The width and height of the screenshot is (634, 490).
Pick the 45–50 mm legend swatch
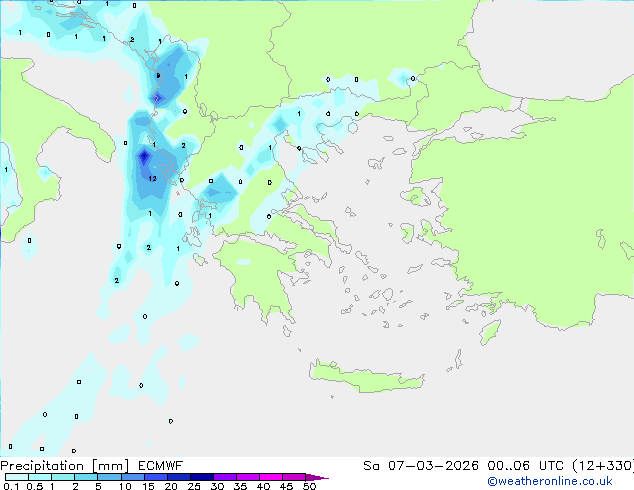pos(294,477)
